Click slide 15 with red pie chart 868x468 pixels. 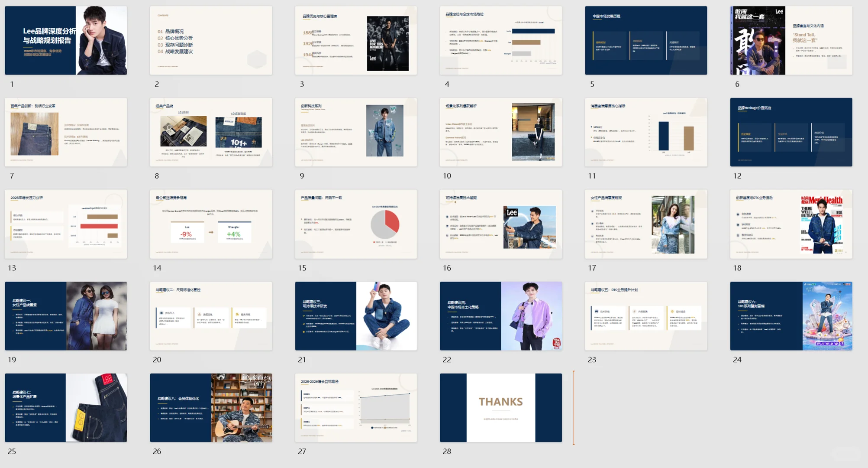pos(356,224)
